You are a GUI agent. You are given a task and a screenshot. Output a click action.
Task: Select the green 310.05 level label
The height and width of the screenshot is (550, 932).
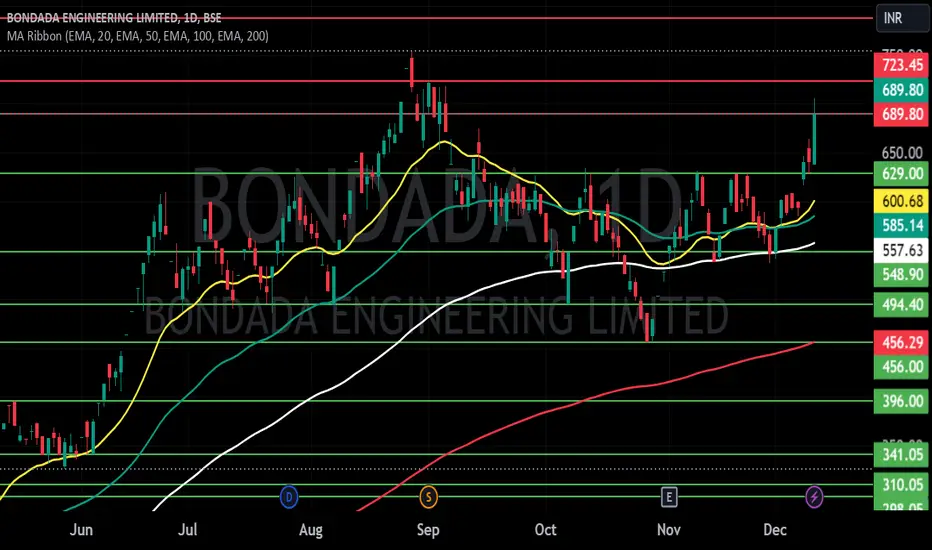click(x=901, y=485)
